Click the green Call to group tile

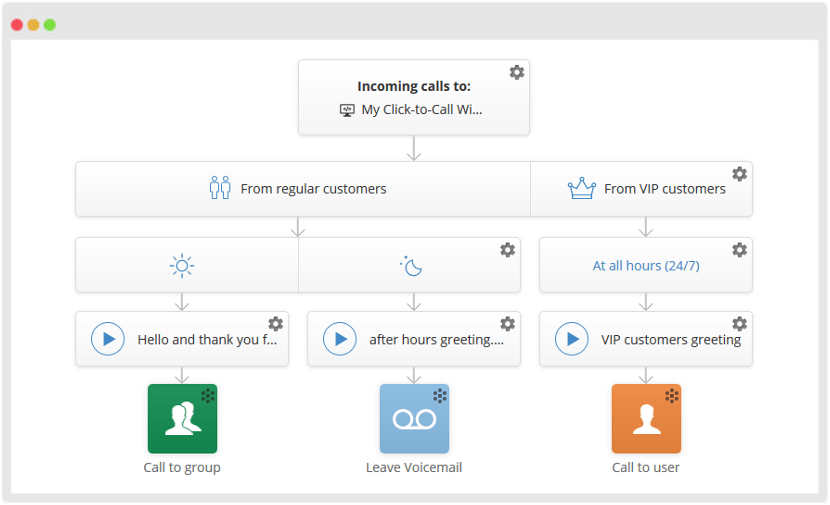point(182,419)
